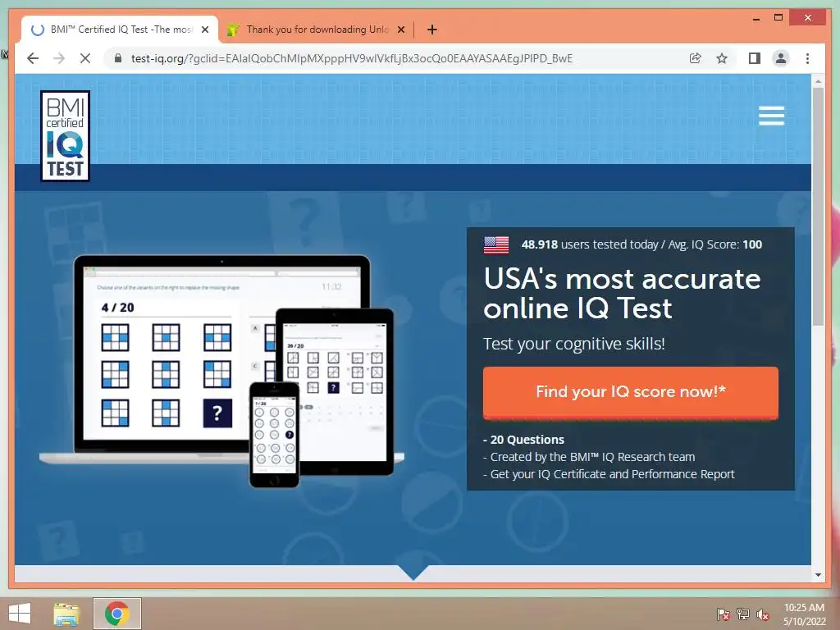Click the forward navigation arrow

[59, 58]
